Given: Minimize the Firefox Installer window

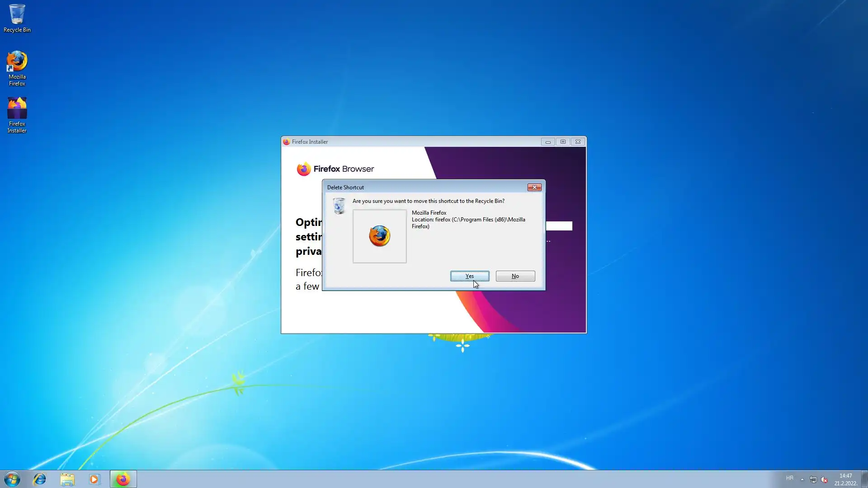Looking at the screenshot, I should pyautogui.click(x=548, y=142).
